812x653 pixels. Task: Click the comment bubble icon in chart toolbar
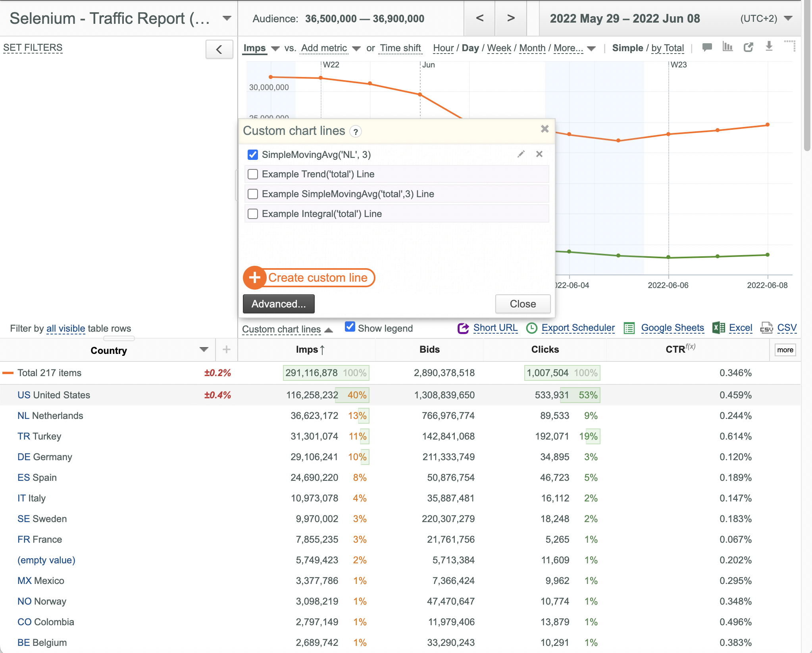[x=707, y=47]
